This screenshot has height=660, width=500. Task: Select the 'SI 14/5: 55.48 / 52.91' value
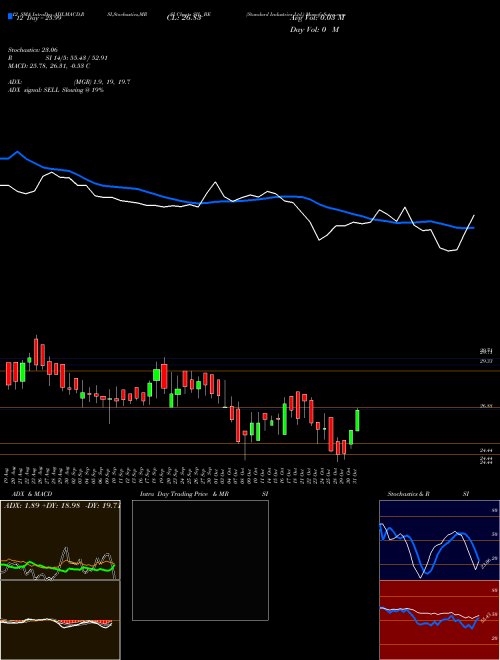pyautogui.click(x=77, y=58)
